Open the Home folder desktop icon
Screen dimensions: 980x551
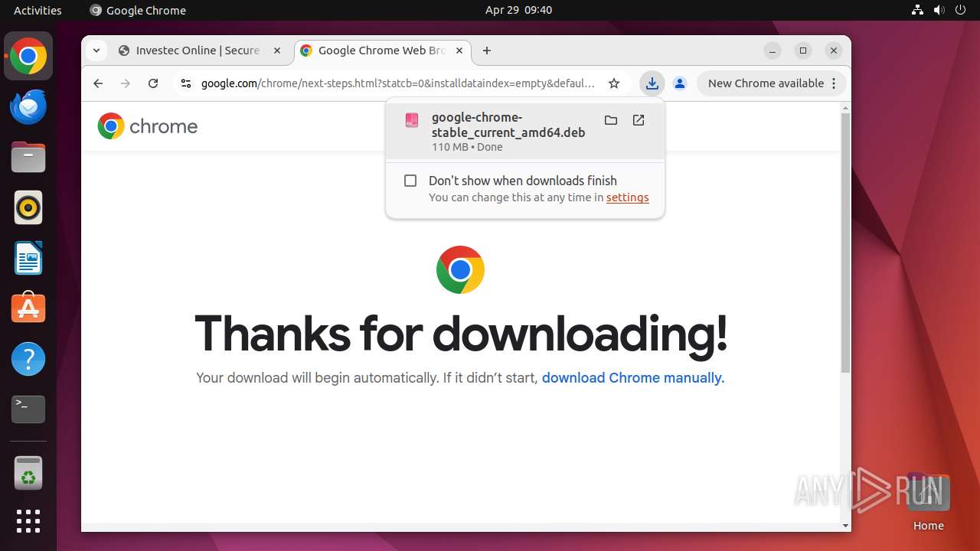[x=928, y=502]
